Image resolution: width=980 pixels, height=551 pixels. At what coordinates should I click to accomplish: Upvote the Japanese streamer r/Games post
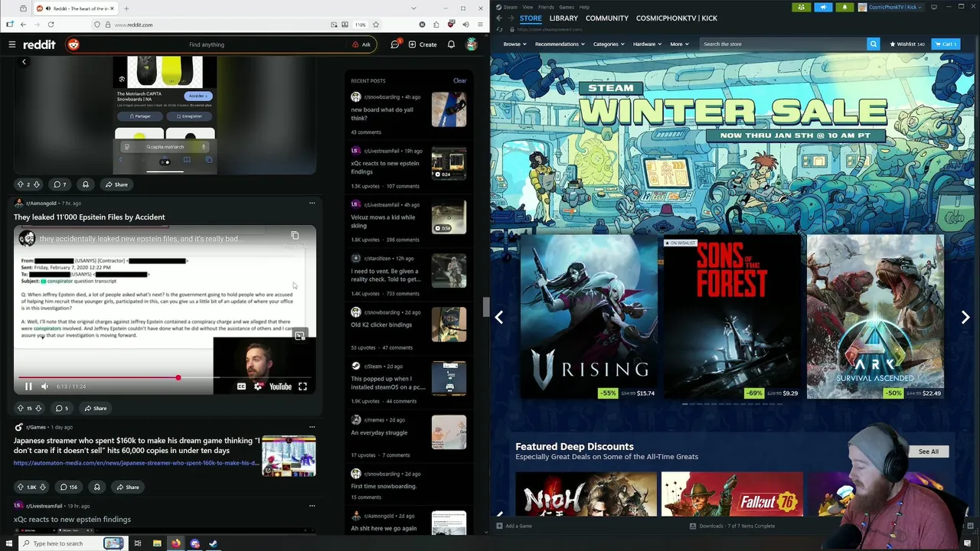(20, 487)
